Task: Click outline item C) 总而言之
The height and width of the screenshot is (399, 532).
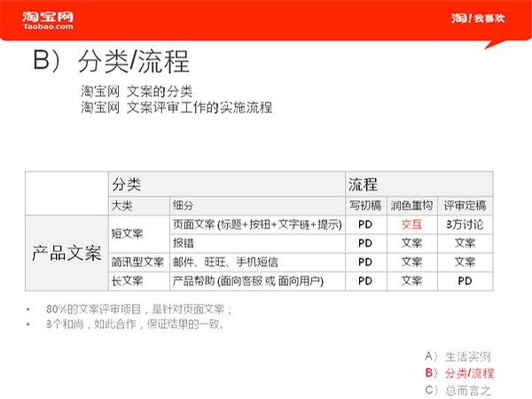Action: click(x=458, y=390)
